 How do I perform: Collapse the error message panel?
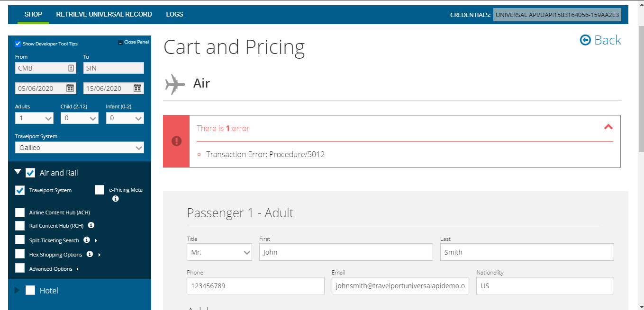click(x=608, y=127)
